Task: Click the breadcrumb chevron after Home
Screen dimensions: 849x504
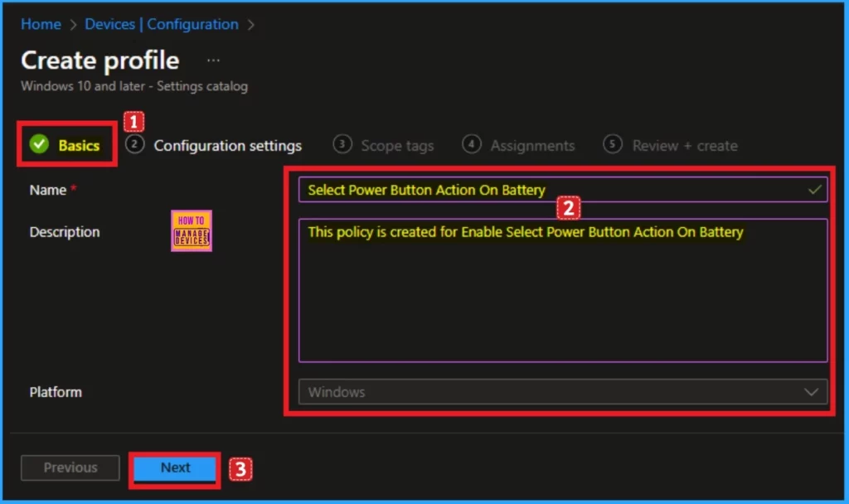Action: 73,25
